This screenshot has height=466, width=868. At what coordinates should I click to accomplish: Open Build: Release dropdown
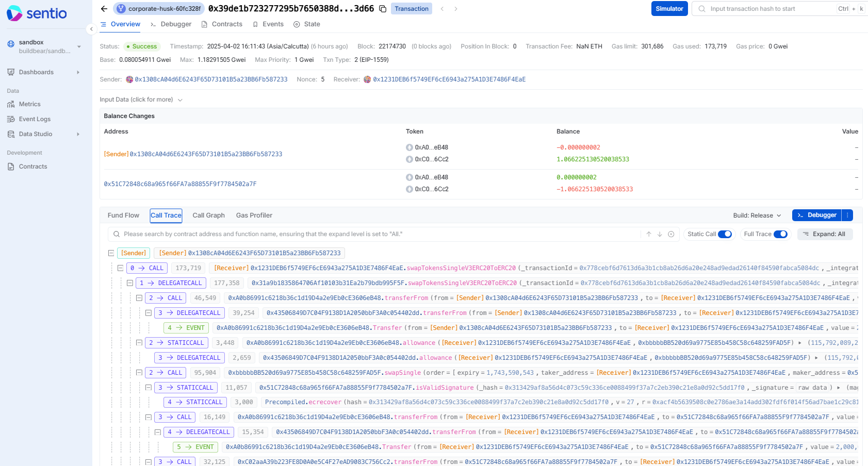pyautogui.click(x=757, y=215)
